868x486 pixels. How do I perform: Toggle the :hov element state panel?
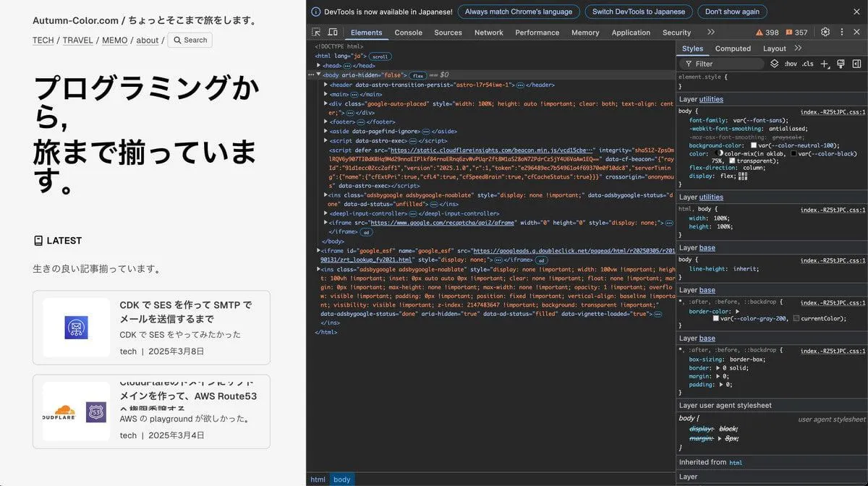[x=791, y=64]
